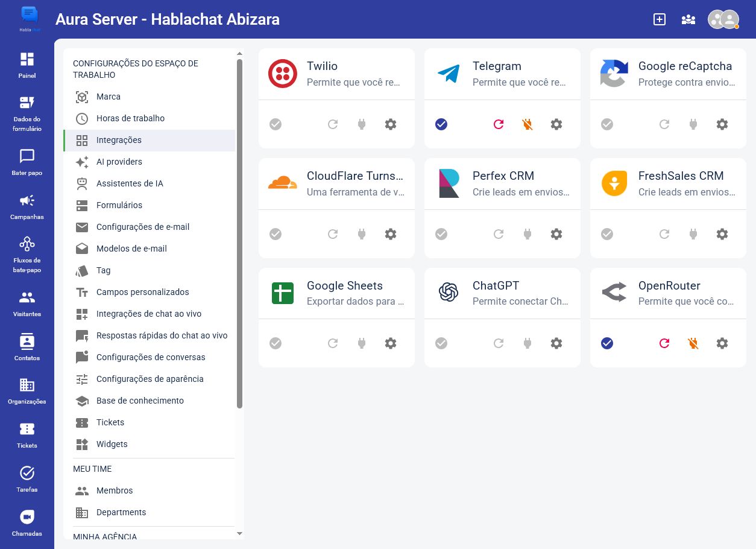Toggle the Telegram enabled check mark

(441, 124)
